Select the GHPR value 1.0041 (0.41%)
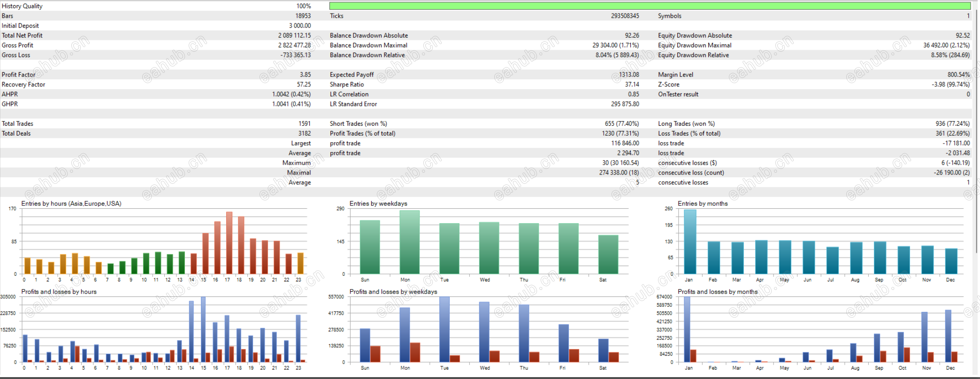This screenshot has width=980, height=379. click(x=291, y=105)
